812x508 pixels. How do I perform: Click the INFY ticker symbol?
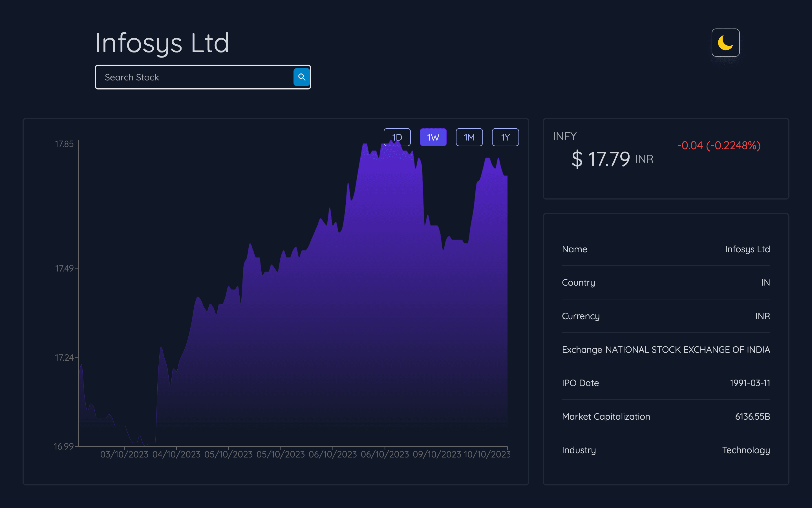coord(565,136)
